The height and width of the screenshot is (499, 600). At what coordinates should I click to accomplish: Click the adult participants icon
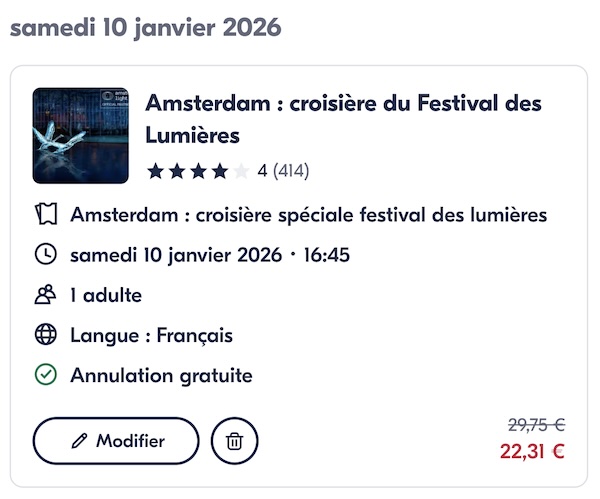click(x=46, y=295)
